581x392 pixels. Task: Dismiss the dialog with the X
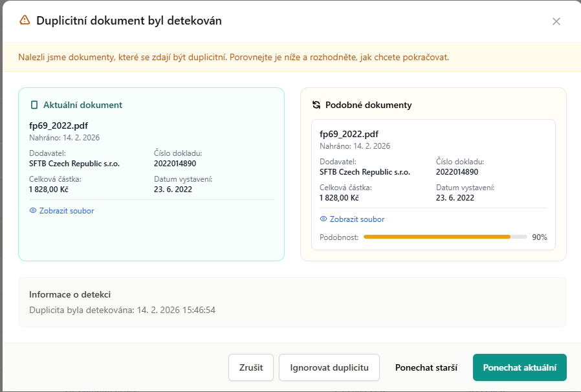point(556,21)
